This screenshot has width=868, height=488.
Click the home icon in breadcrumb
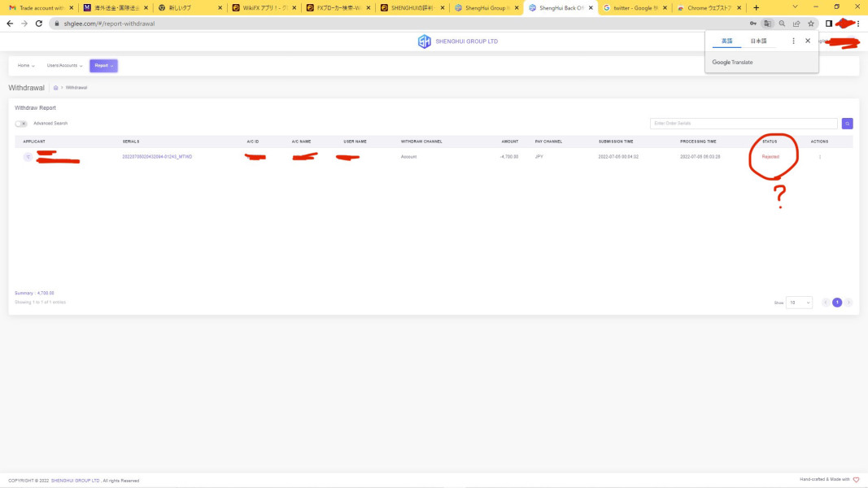pyautogui.click(x=55, y=88)
